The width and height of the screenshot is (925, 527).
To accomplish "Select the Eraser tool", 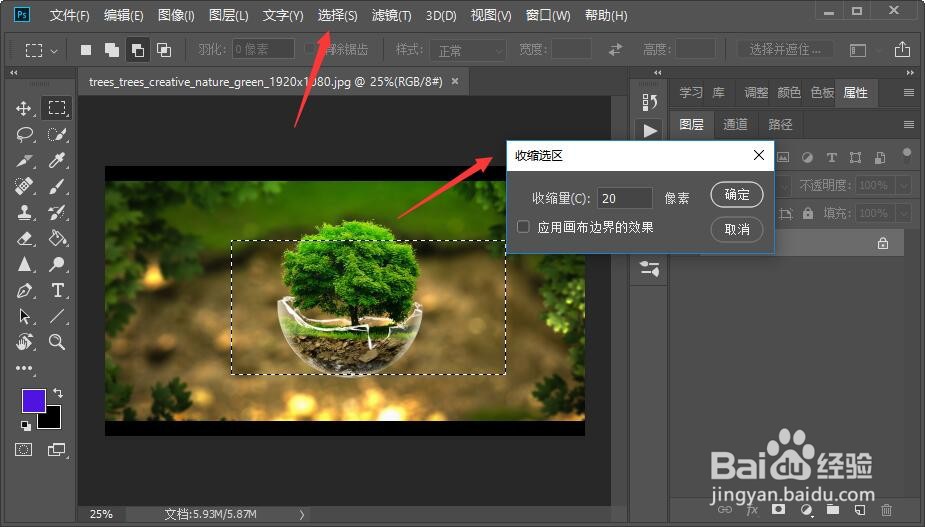I will [x=24, y=238].
